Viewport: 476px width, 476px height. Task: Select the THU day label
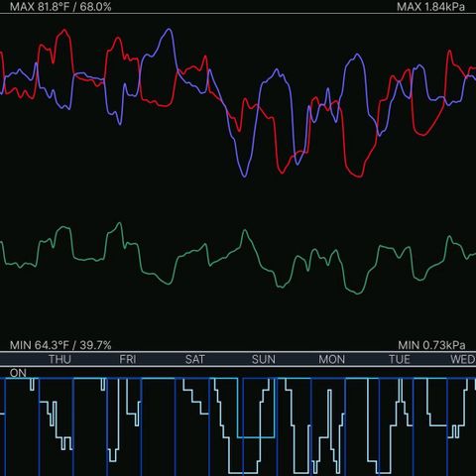pyautogui.click(x=59, y=359)
